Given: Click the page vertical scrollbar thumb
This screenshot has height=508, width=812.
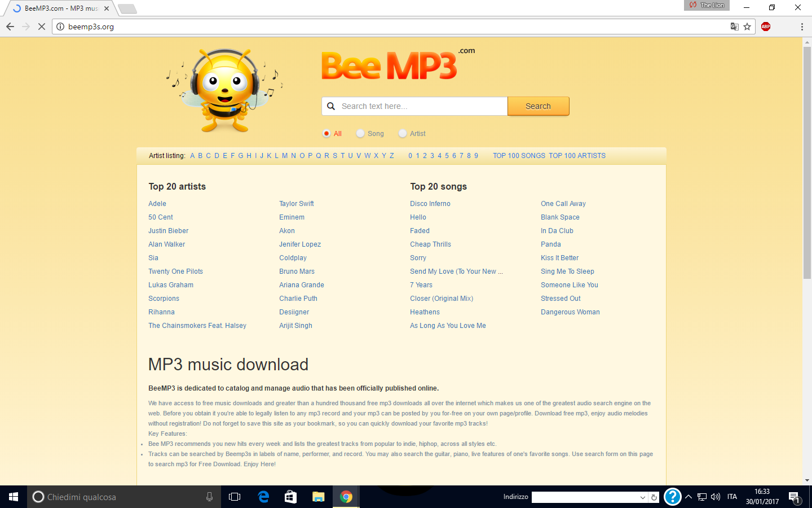Looking at the screenshot, I should click(807, 163).
